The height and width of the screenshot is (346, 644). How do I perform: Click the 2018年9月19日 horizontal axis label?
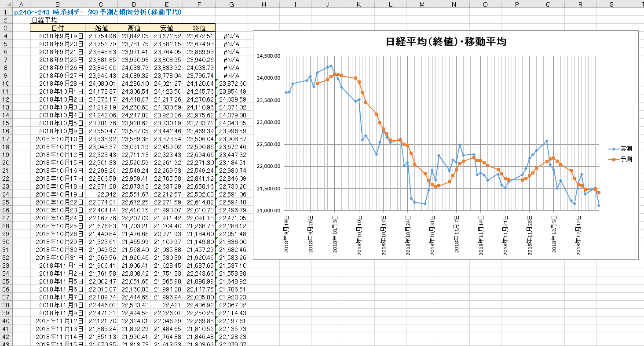[286, 234]
